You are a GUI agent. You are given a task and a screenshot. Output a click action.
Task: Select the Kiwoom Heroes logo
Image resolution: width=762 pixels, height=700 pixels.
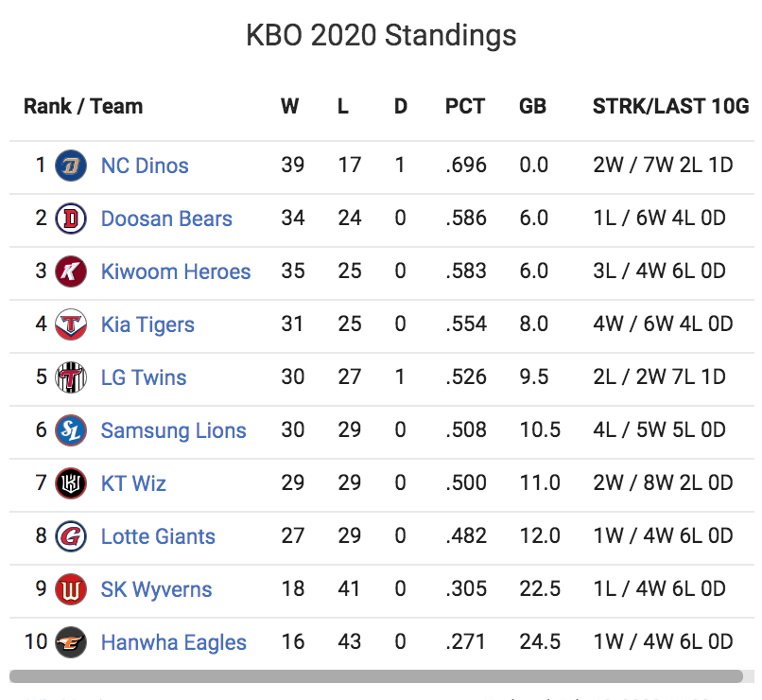click(x=71, y=271)
